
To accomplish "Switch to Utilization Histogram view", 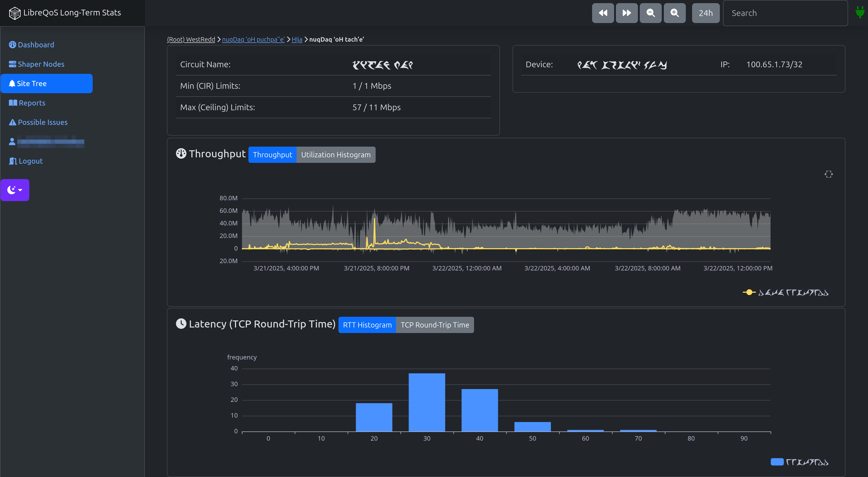I will pyautogui.click(x=336, y=155).
